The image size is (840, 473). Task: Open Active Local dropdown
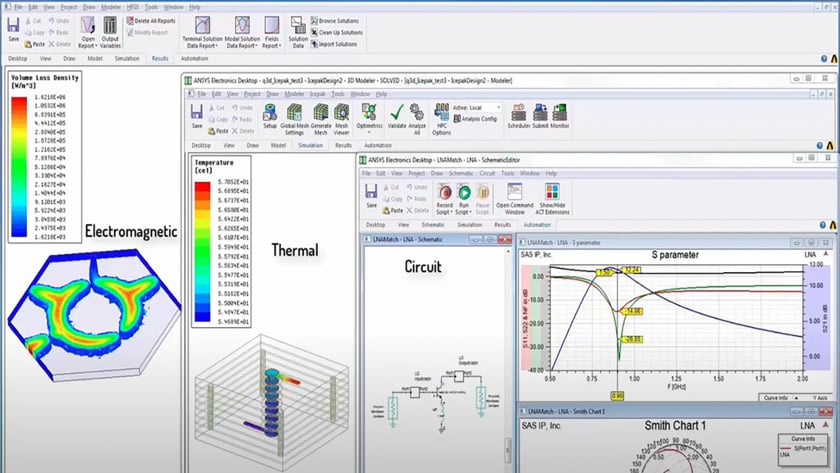tap(477, 108)
